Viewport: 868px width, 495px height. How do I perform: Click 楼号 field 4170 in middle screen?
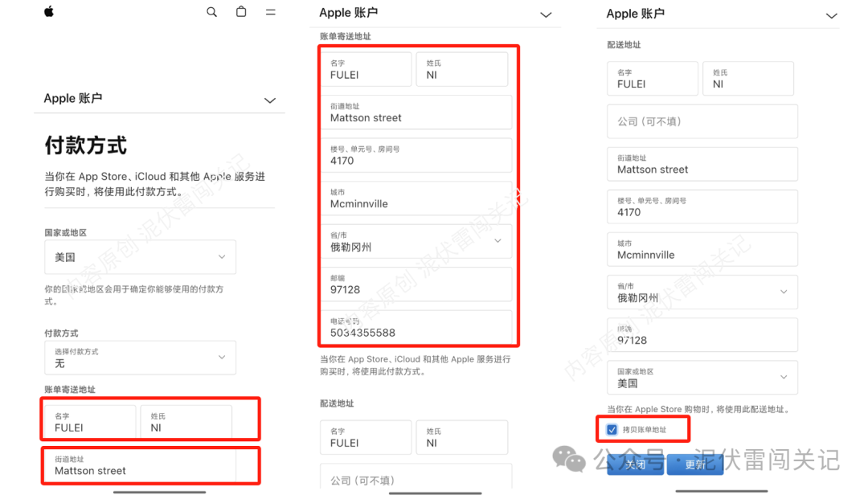416,156
